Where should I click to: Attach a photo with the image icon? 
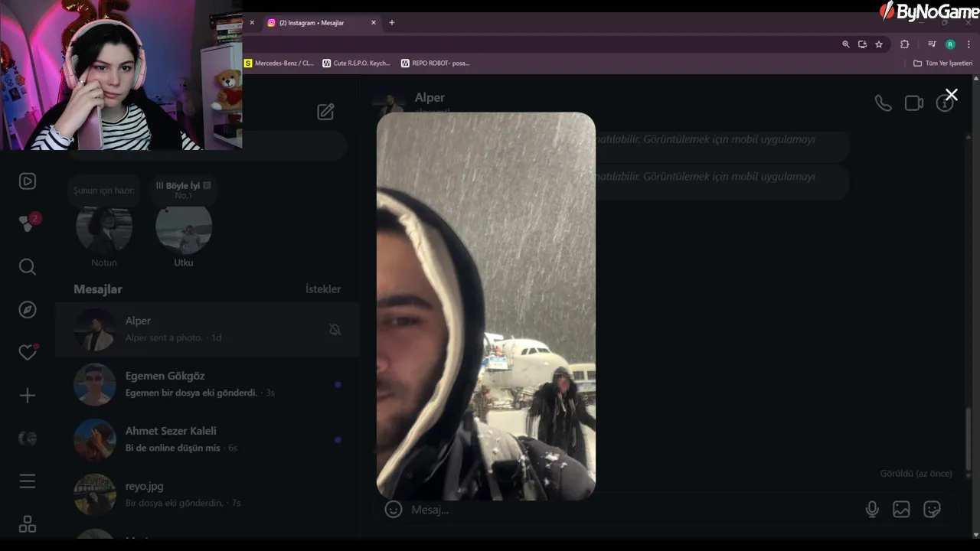click(901, 510)
